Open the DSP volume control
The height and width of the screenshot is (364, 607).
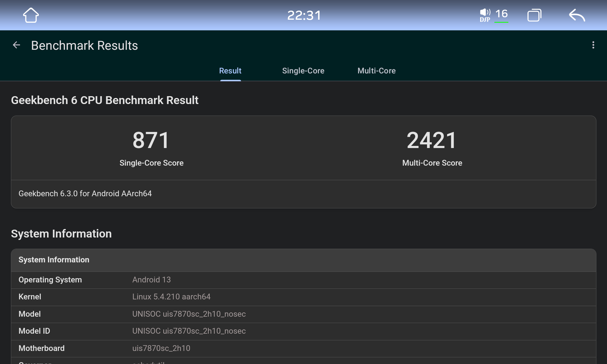click(485, 15)
